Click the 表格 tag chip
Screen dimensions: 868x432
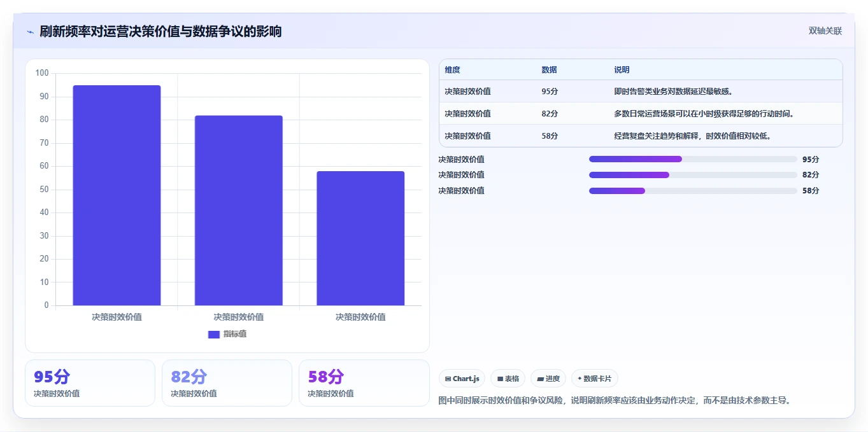point(508,379)
